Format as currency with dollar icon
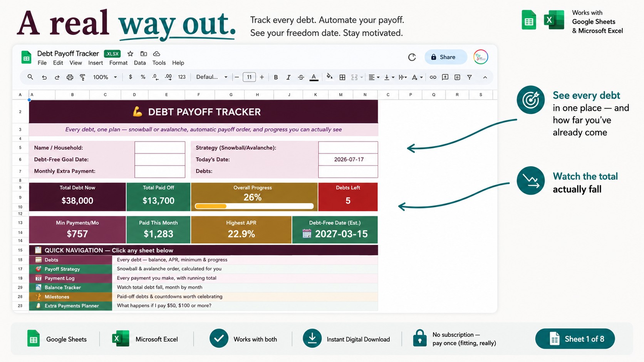Screen dimensions: 644x362 (131, 77)
